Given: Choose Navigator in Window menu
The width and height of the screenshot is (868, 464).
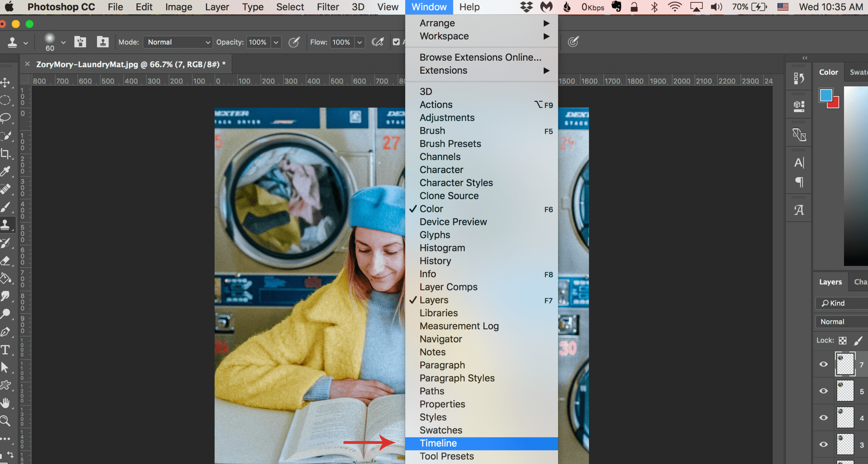Looking at the screenshot, I should click(x=482, y=339).
